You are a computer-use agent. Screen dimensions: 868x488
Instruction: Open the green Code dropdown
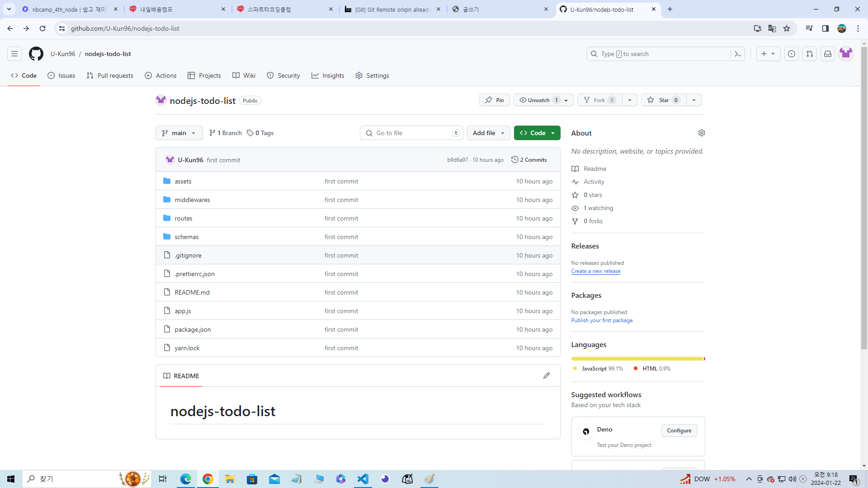click(x=537, y=133)
